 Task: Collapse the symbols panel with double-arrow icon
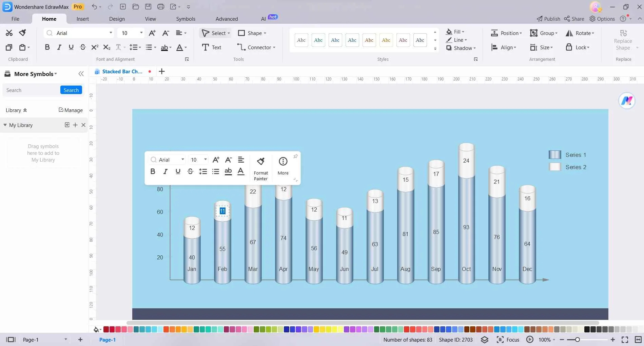[x=81, y=74]
